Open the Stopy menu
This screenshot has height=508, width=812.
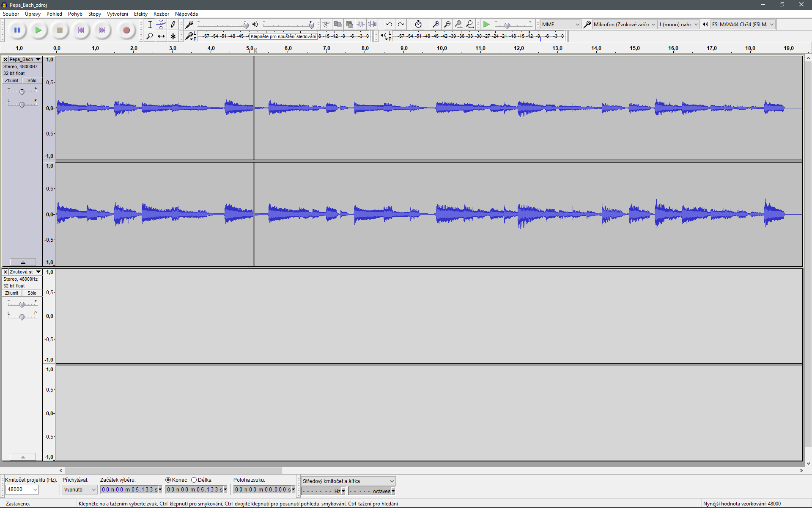point(95,14)
